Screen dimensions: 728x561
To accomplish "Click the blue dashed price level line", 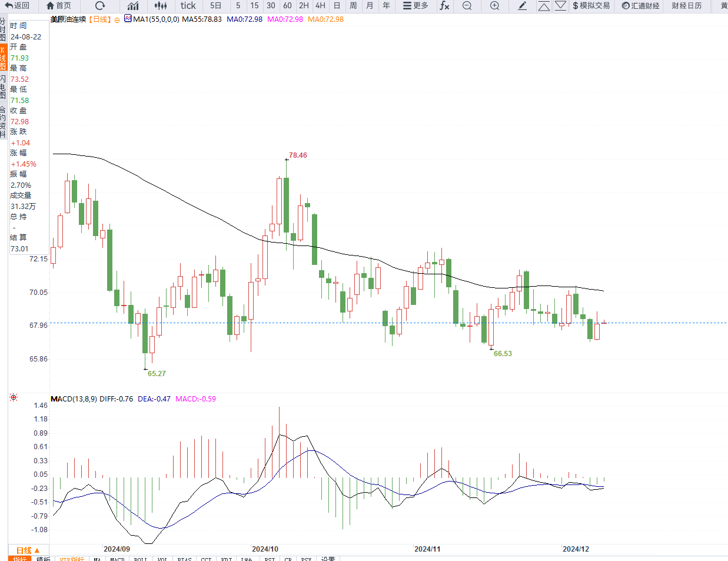I will tap(388, 323).
